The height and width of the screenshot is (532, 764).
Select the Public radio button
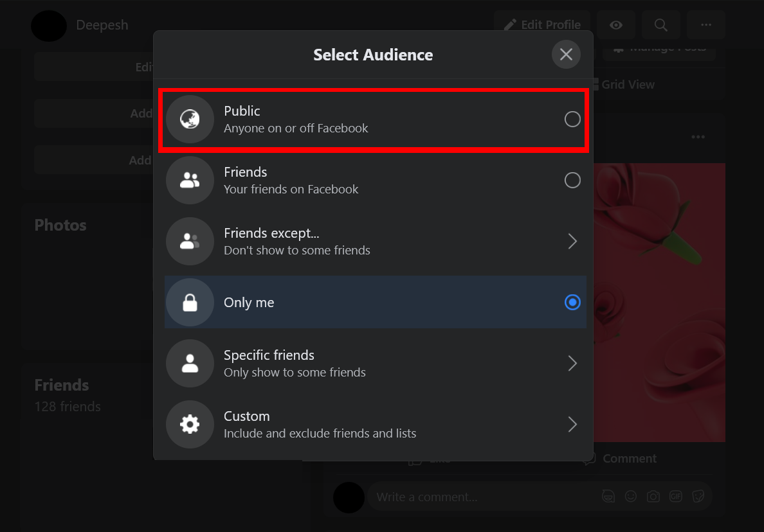pyautogui.click(x=572, y=119)
